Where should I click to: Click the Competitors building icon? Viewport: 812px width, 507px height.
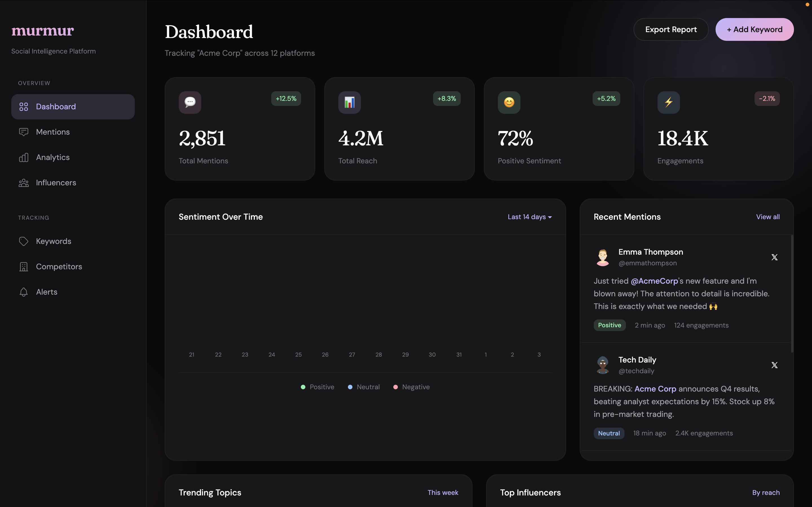pyautogui.click(x=23, y=266)
